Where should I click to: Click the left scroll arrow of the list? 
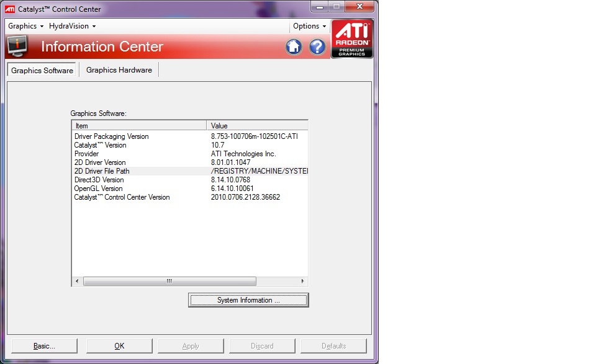pos(77,282)
